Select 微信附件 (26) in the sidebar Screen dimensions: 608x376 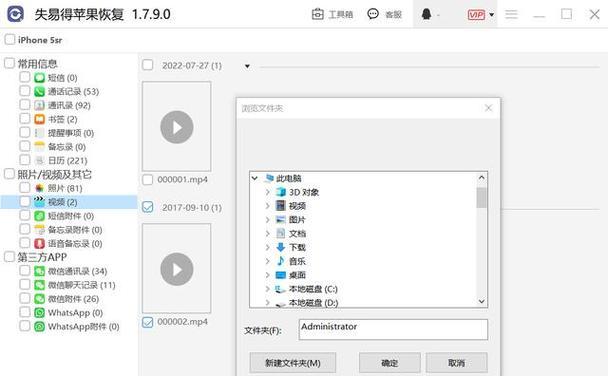(73, 299)
